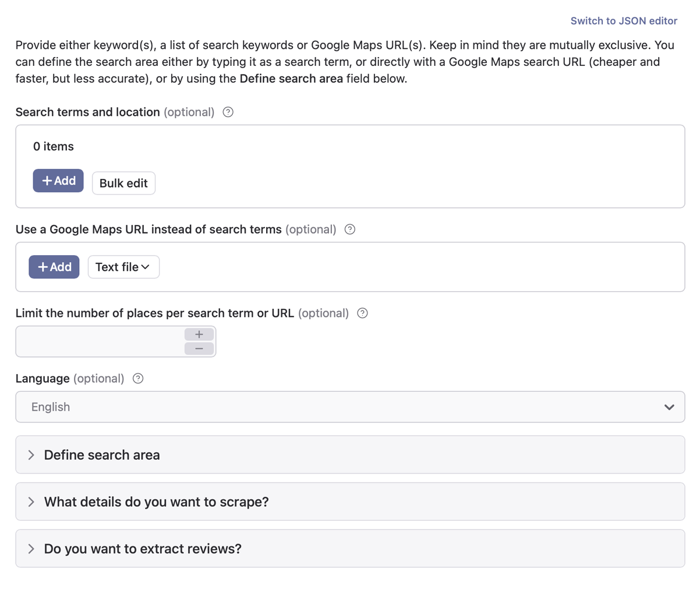Add a new search term item

pos(58,181)
